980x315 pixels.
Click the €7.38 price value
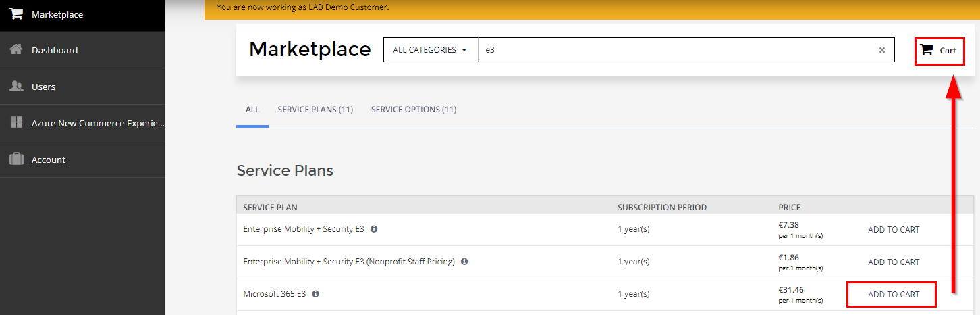(789, 225)
